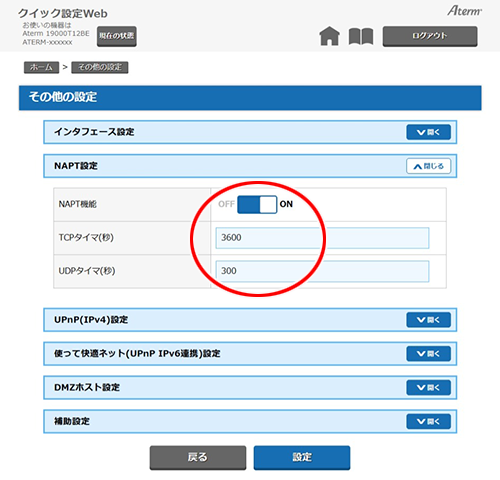The height and width of the screenshot is (480, 500).
Task: Expand the 補助設定 section
Action: [x=428, y=422]
